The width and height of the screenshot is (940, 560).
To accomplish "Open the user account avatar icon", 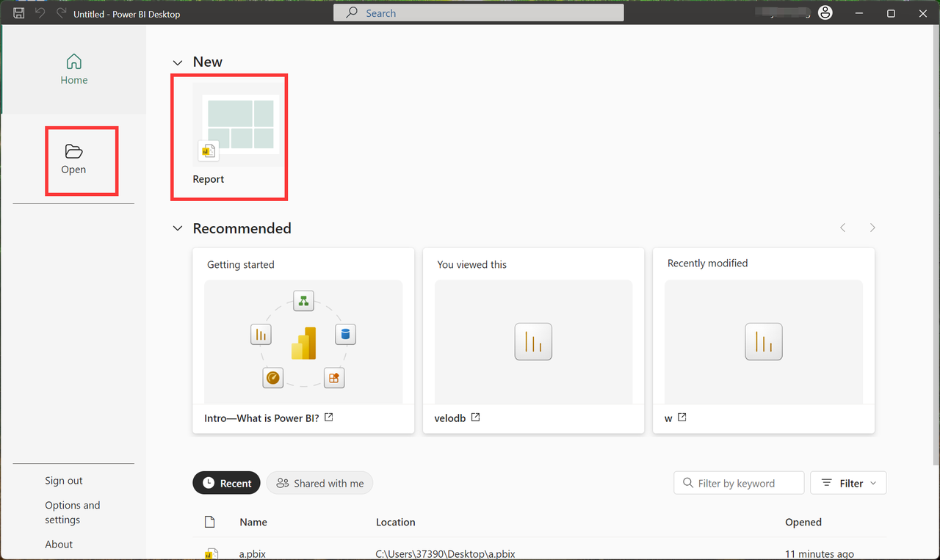I will click(825, 13).
